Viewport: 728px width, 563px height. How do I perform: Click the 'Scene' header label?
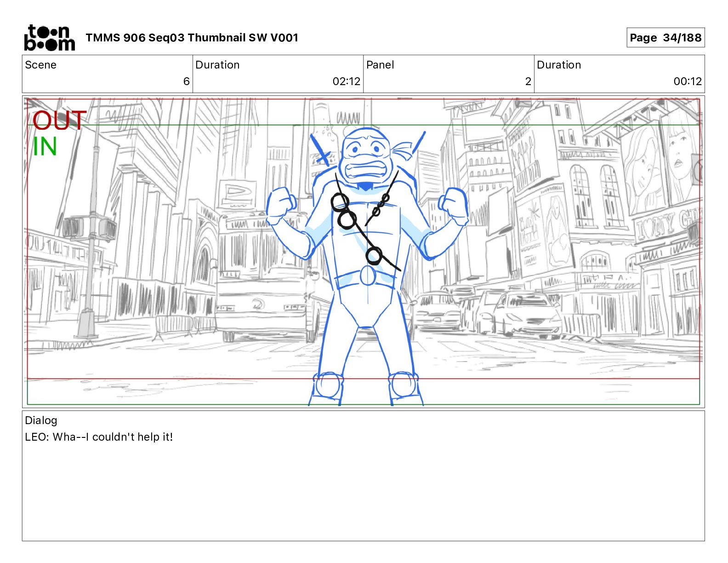41,65
